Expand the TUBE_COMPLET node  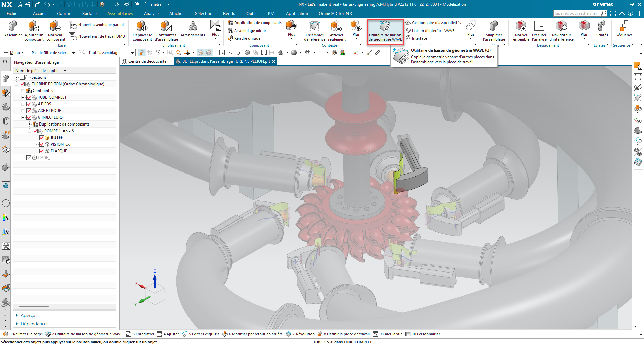[x=23, y=97]
